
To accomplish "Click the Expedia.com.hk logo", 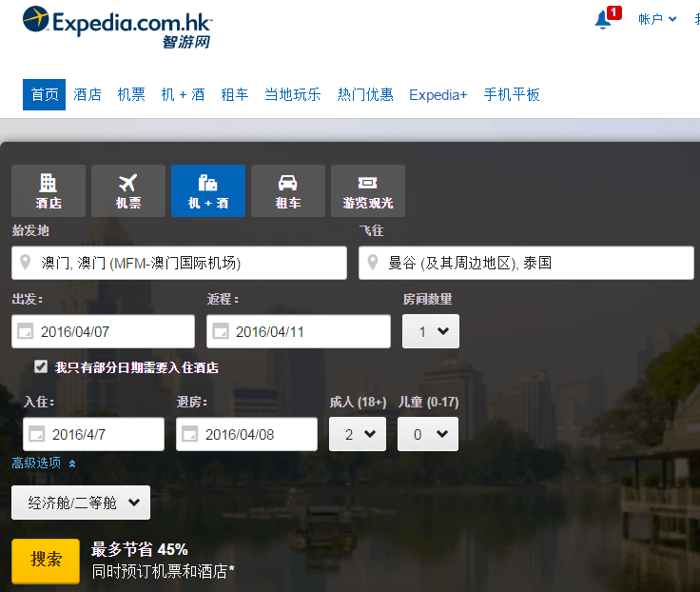I will point(117,27).
